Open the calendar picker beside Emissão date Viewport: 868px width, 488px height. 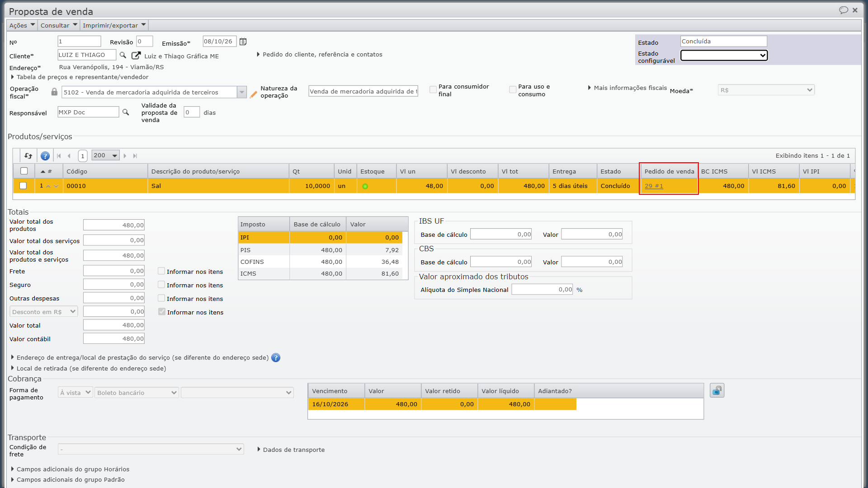click(x=243, y=42)
